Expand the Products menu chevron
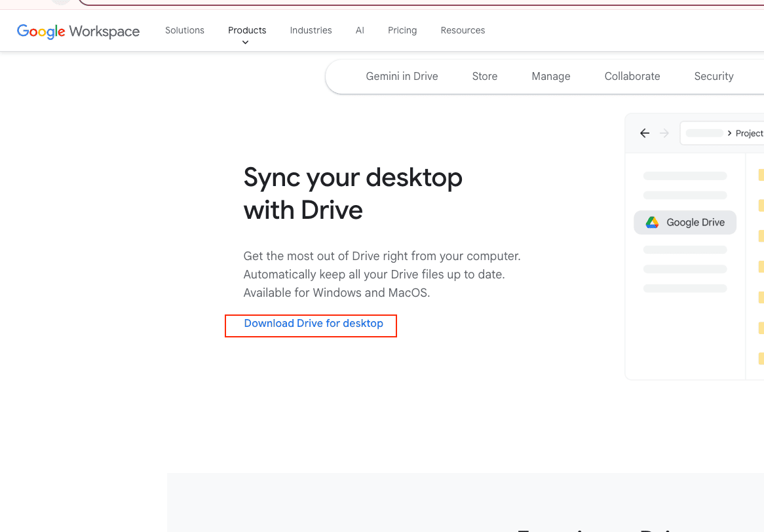The image size is (764, 532). (245, 43)
